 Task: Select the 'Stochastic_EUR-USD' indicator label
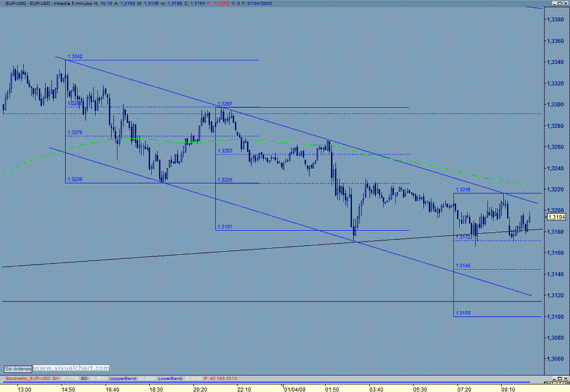click(x=28, y=378)
